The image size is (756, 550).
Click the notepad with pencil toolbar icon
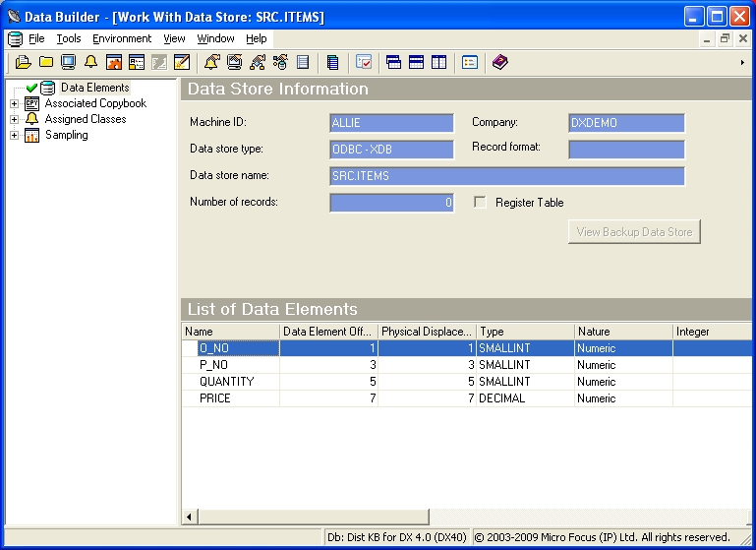coord(181,62)
